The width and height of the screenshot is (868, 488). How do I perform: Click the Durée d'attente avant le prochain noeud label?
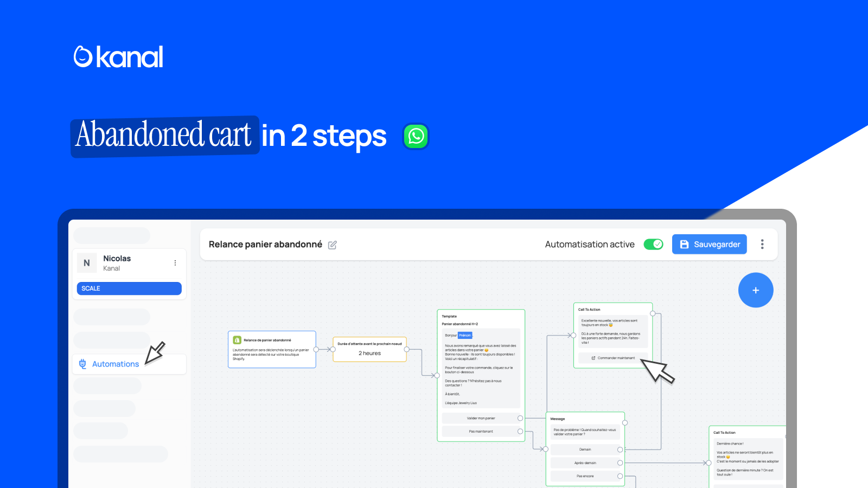pos(369,344)
